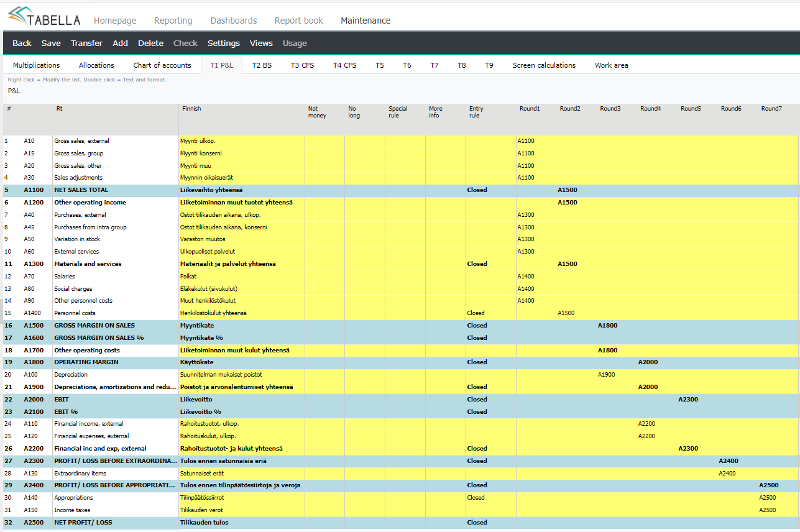The height and width of the screenshot is (532, 800).
Task: Click the Save button
Action: tap(51, 43)
